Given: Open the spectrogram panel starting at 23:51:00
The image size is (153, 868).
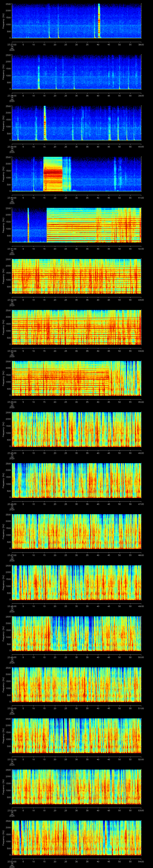Looking at the screenshot, I should click(x=77, y=736).
